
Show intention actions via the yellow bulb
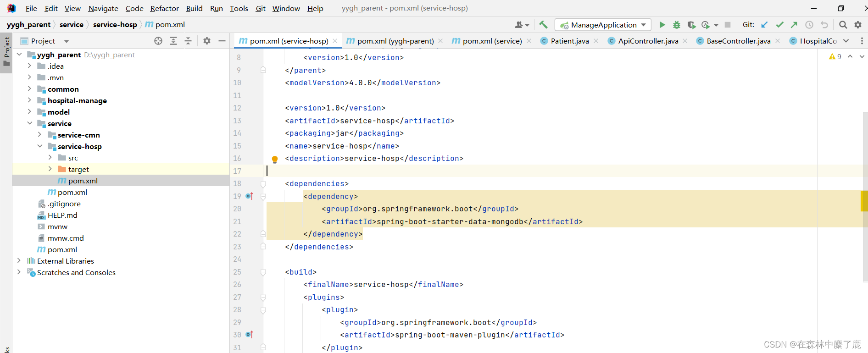275,159
